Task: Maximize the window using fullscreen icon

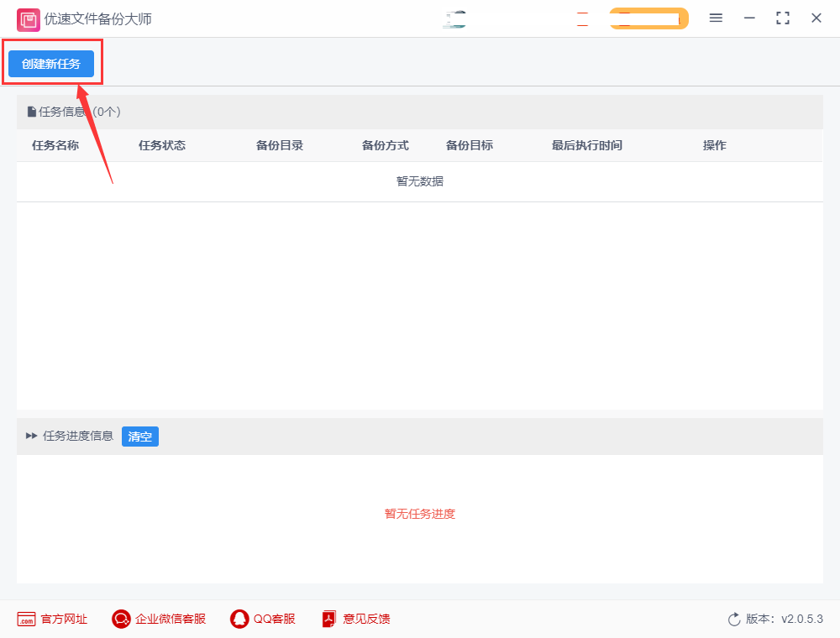Action: (x=783, y=18)
